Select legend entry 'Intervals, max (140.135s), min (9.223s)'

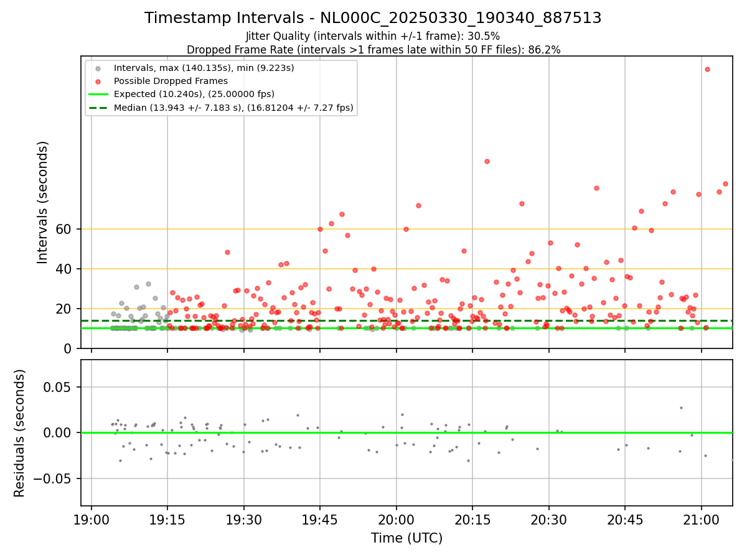click(204, 67)
